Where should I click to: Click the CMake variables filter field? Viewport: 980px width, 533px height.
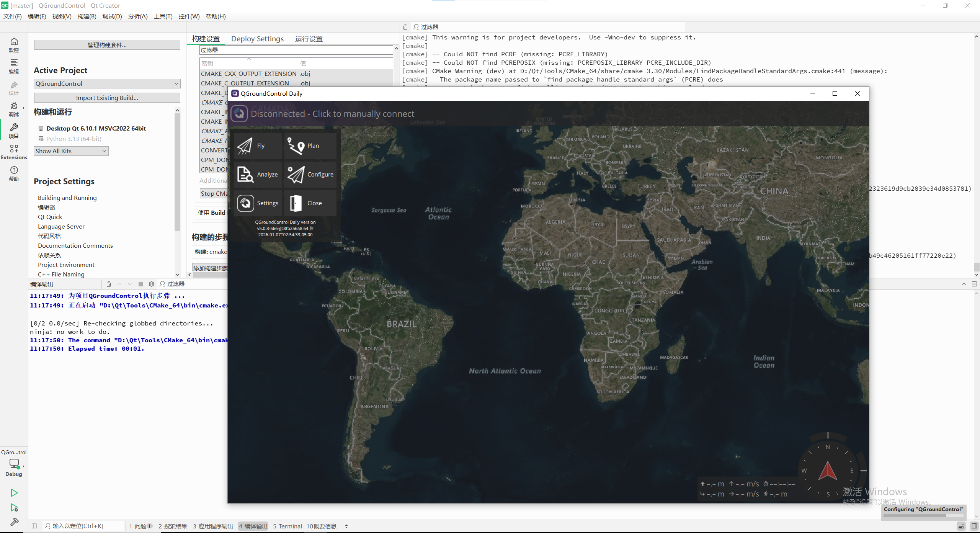(x=295, y=50)
